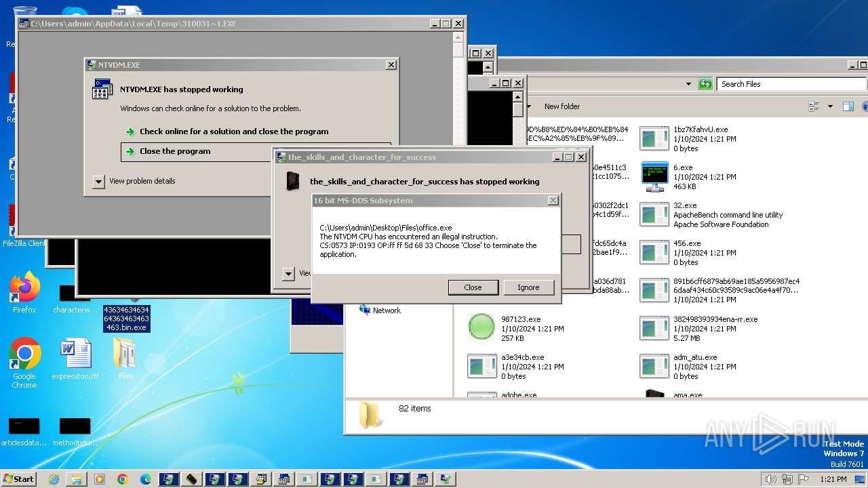Open Network in explorer navigation pane

point(380,310)
